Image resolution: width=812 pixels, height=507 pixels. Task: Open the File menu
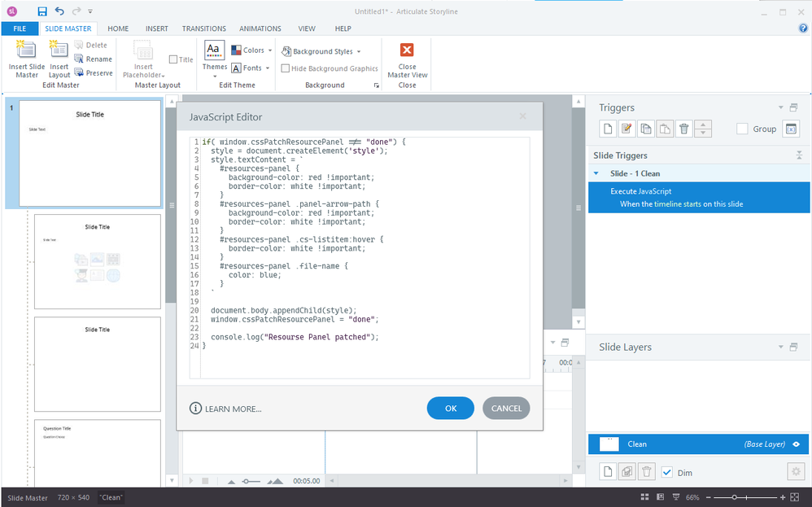point(20,28)
